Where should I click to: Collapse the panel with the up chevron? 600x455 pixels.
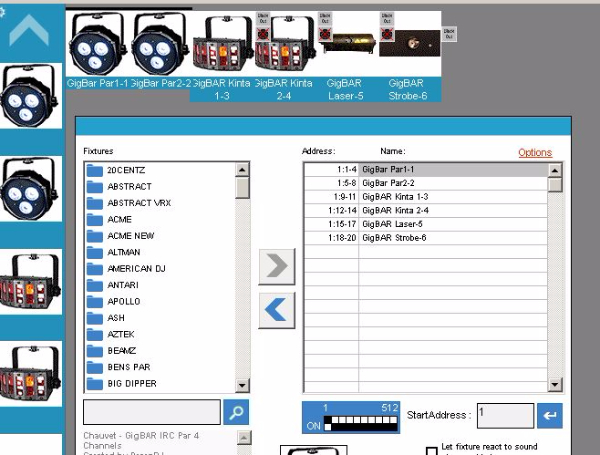coord(29,29)
